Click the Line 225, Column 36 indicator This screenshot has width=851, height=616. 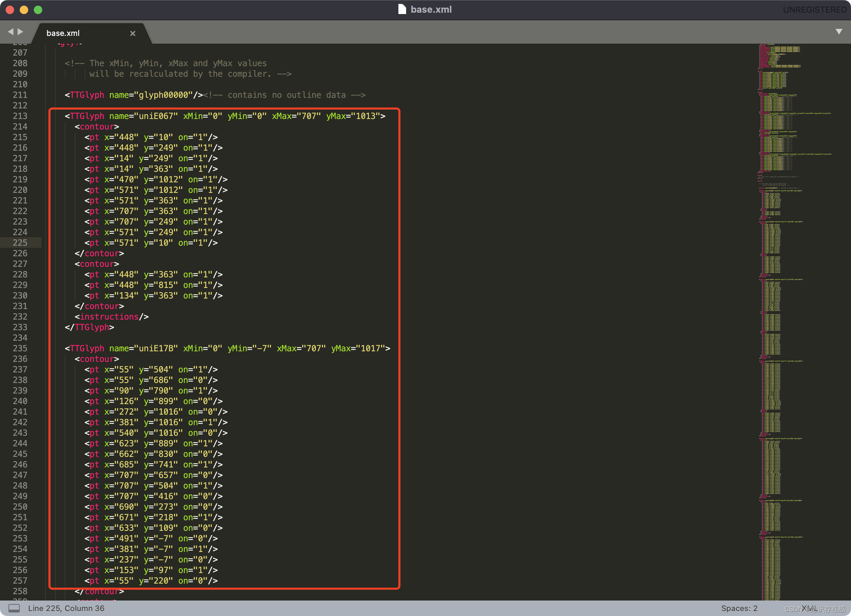(x=66, y=608)
